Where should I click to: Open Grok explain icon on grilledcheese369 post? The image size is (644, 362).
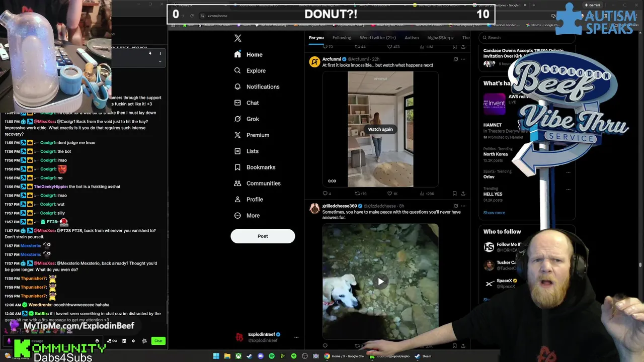click(x=456, y=206)
